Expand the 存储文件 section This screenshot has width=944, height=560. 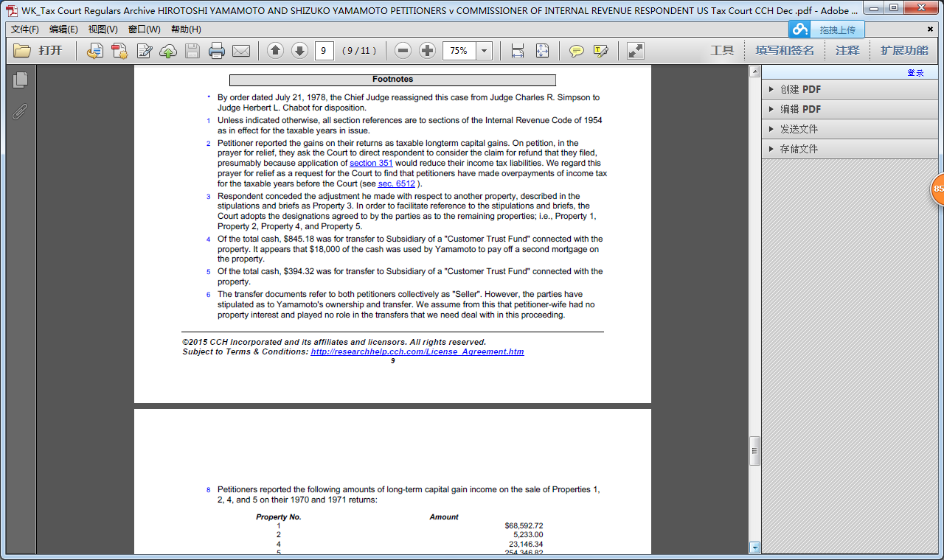[850, 149]
